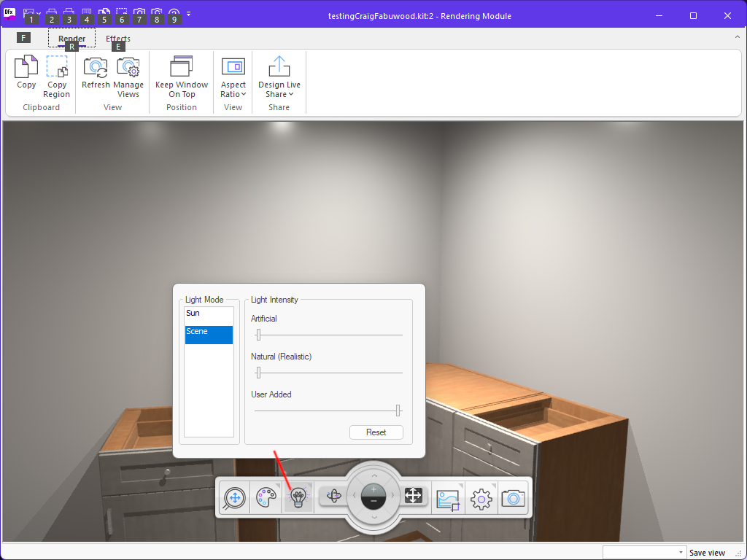Select Sun in Light Mode list

tap(209, 314)
